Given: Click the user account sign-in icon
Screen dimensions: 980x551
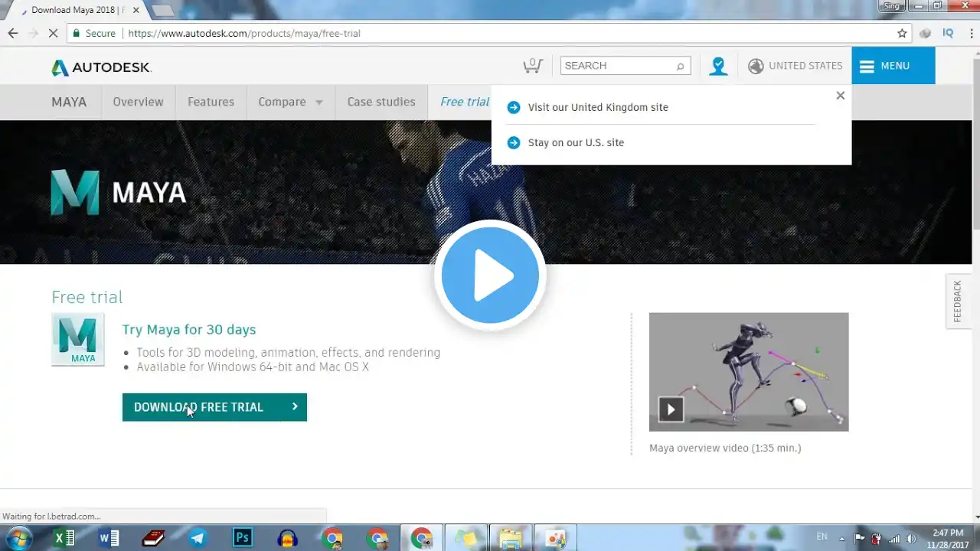Looking at the screenshot, I should 718,66.
